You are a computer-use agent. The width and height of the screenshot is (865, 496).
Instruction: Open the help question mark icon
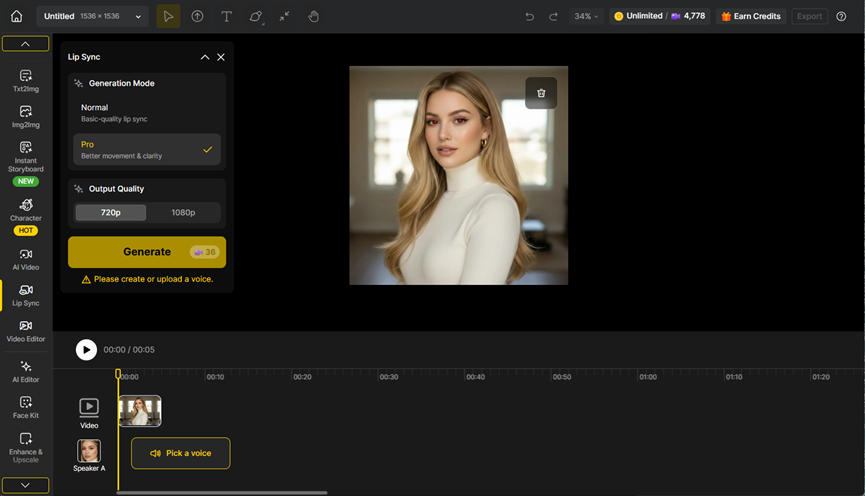click(841, 16)
